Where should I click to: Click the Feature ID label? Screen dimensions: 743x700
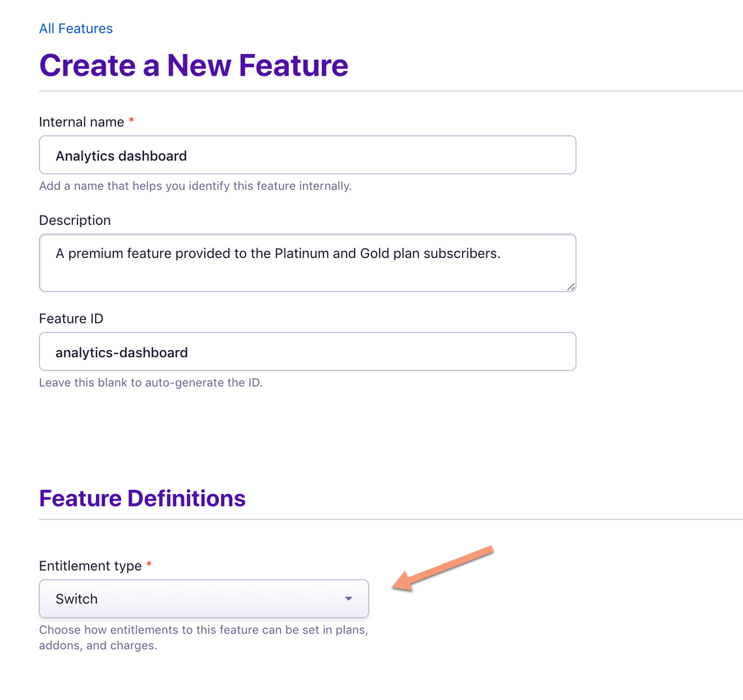(71, 319)
